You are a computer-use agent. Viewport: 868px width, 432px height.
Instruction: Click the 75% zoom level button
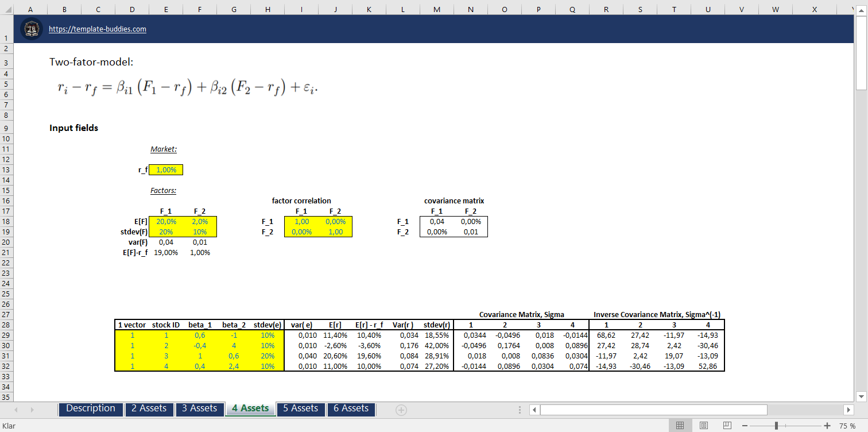[847, 425]
